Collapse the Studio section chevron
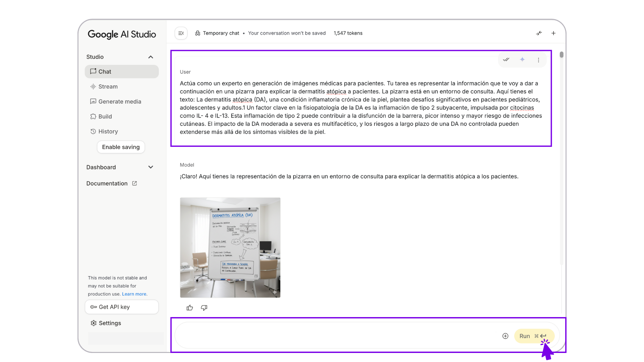 pyautogui.click(x=151, y=57)
